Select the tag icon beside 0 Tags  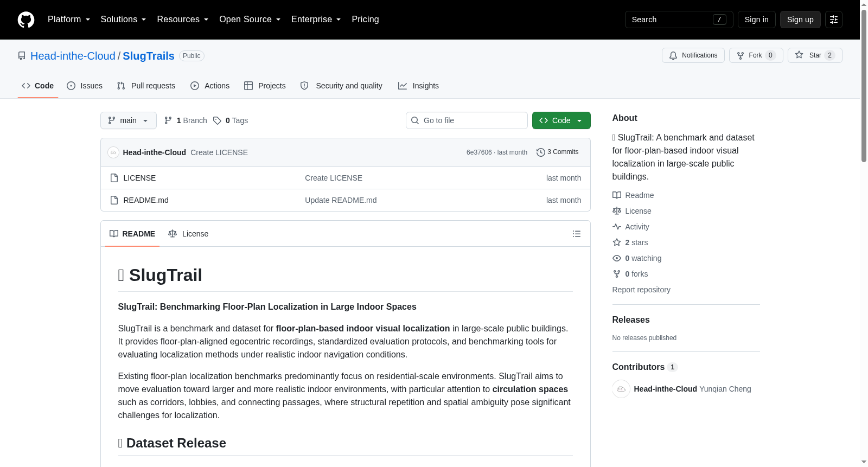click(x=217, y=120)
